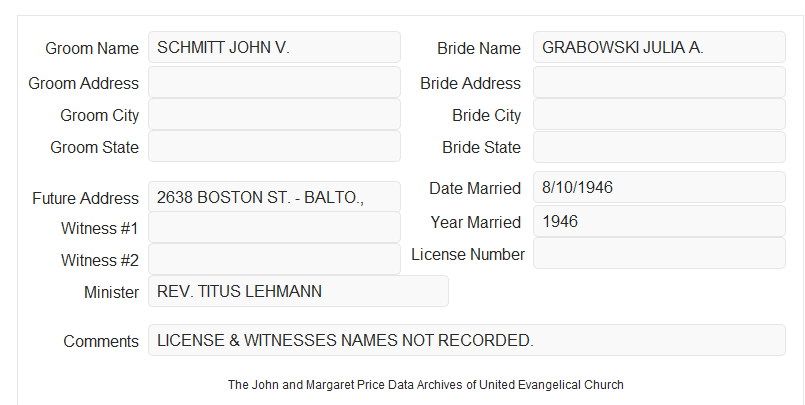Viewport: 805px width, 405px height.
Task: Focus the Year Married field
Action: click(x=659, y=221)
